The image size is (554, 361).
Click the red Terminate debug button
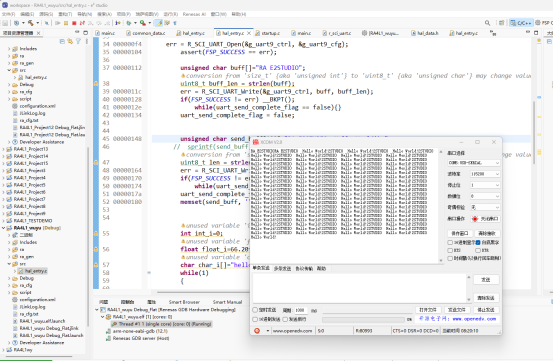tap(74, 23)
